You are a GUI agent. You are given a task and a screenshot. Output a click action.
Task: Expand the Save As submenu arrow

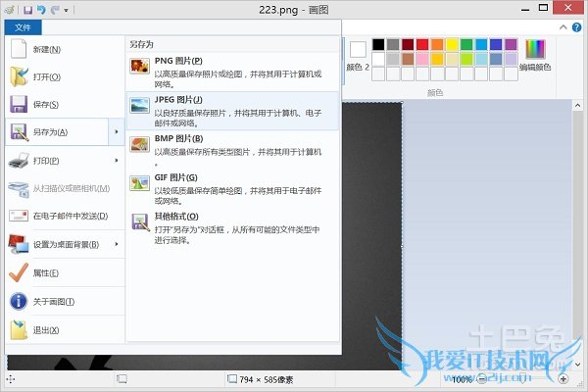[x=117, y=131]
